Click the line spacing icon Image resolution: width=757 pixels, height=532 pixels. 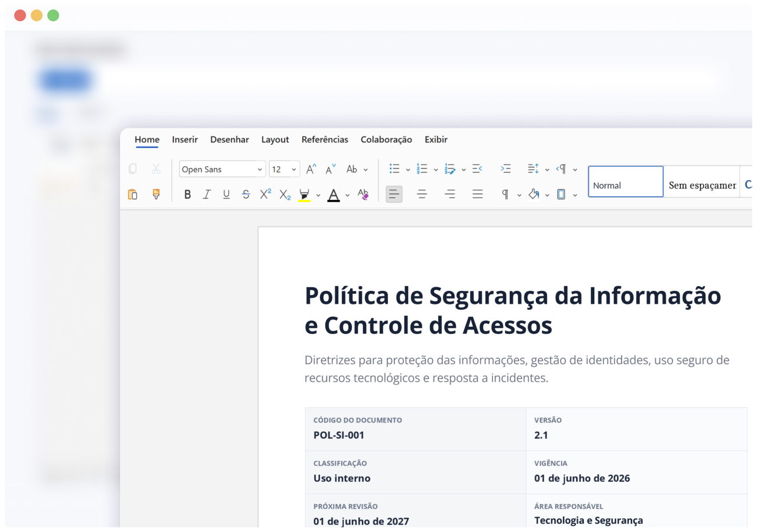533,169
